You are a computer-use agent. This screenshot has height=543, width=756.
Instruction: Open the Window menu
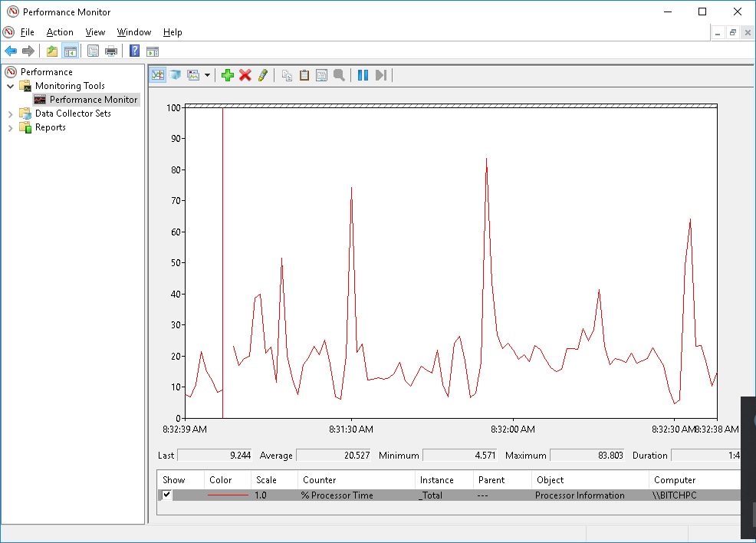134,32
